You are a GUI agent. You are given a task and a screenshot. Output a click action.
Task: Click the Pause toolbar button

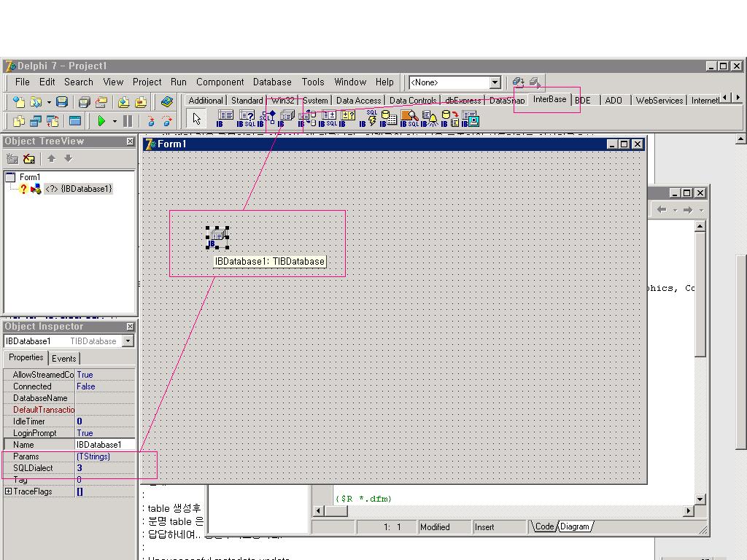point(128,121)
